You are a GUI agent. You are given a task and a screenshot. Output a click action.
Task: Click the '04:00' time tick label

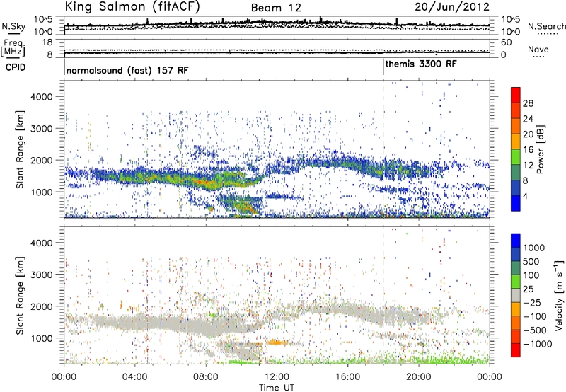[x=135, y=377]
